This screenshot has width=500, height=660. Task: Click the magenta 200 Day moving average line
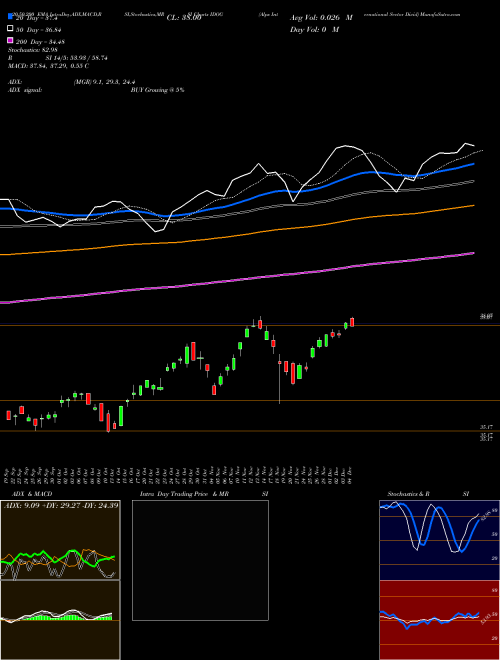click(237, 278)
